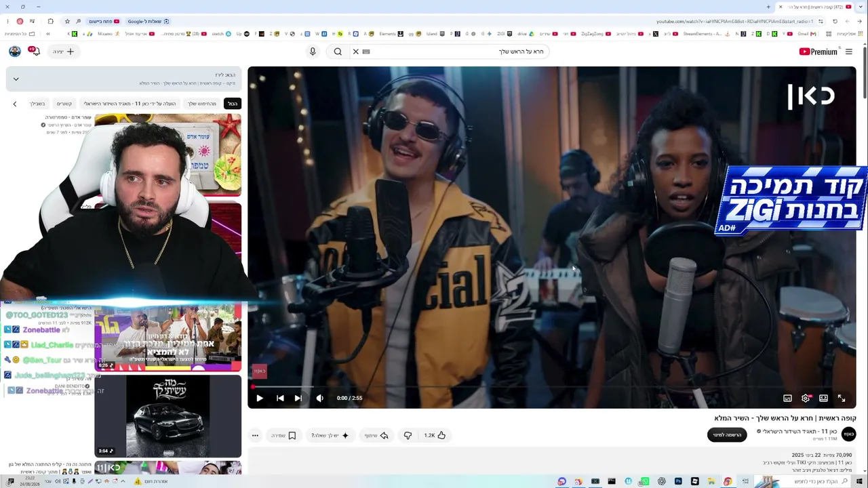Open the YouTube Premium logo home link
The image size is (868, 488).
coord(818,52)
